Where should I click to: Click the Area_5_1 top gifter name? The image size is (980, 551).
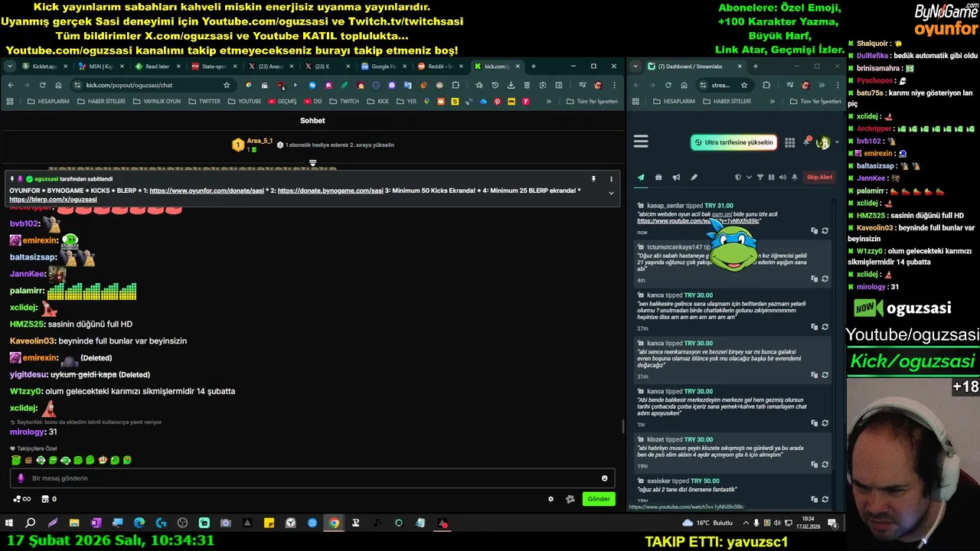(260, 141)
